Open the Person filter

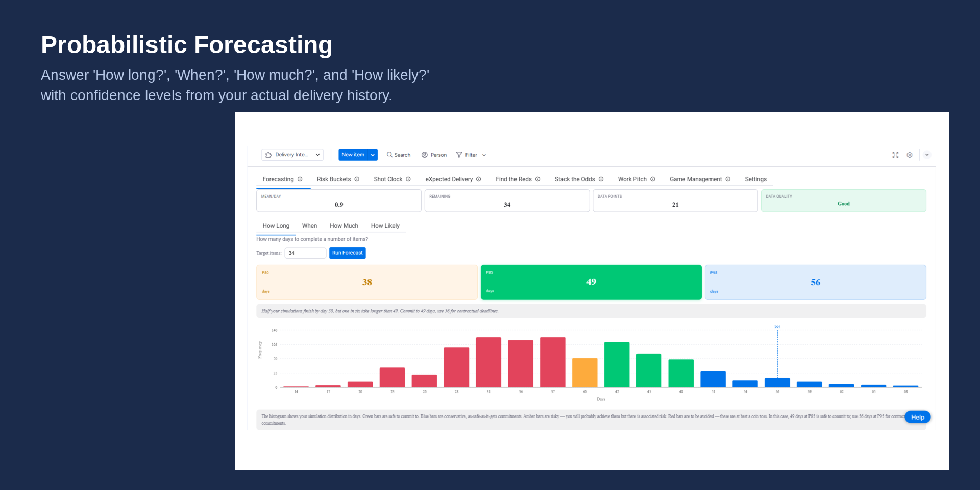[x=434, y=155]
